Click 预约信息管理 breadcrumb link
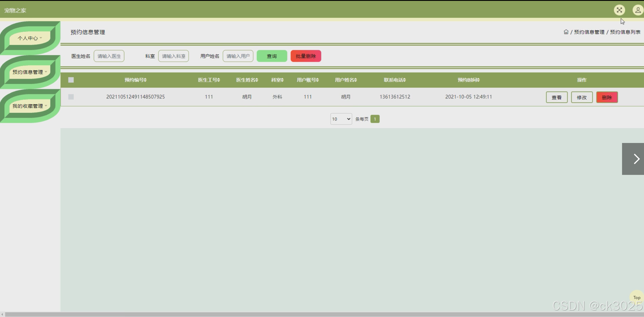This screenshot has width=644, height=317. click(x=589, y=32)
